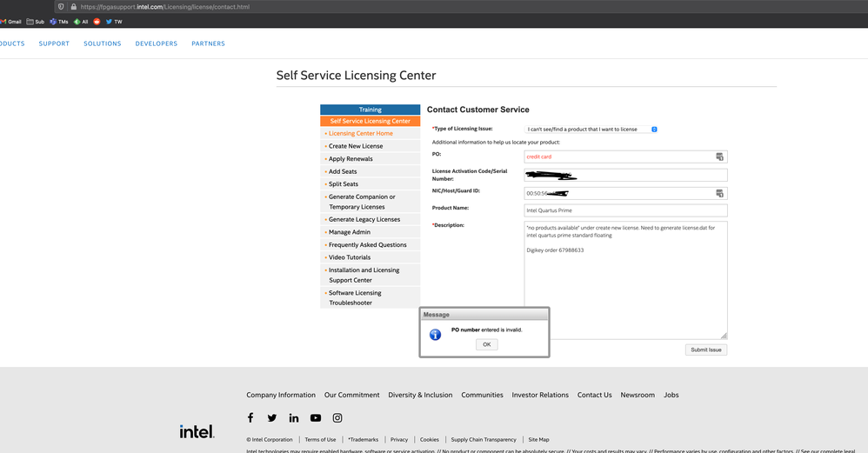868x453 pixels.
Task: Click the lookup icon in the PO field
Action: pyautogui.click(x=719, y=157)
